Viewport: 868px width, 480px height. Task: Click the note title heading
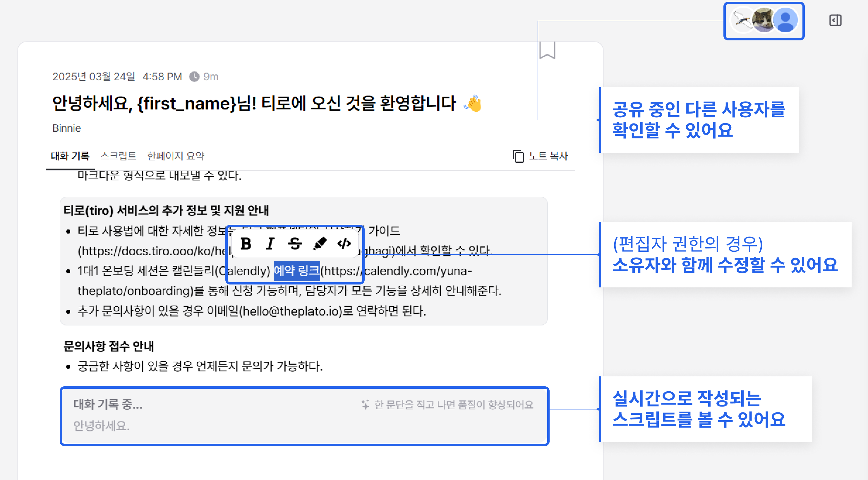[254, 104]
